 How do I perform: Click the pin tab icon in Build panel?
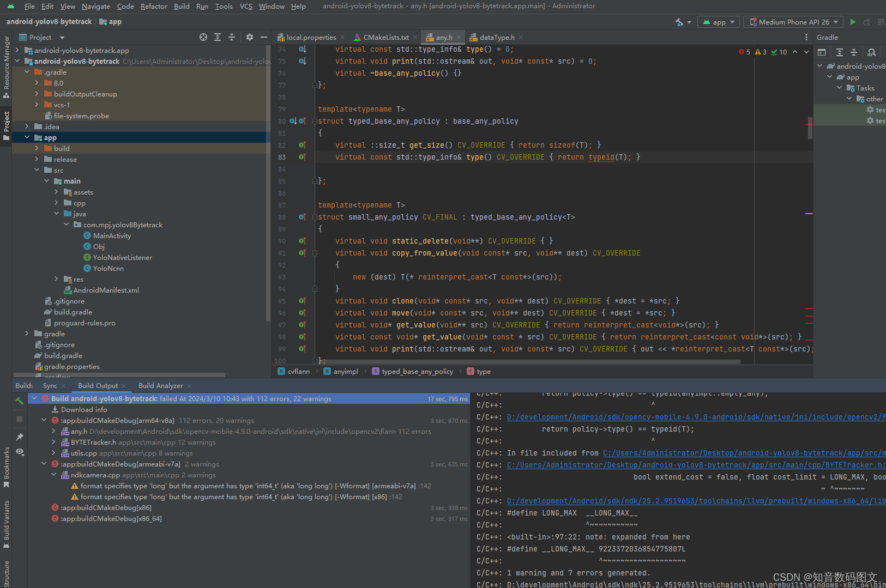coord(20,437)
